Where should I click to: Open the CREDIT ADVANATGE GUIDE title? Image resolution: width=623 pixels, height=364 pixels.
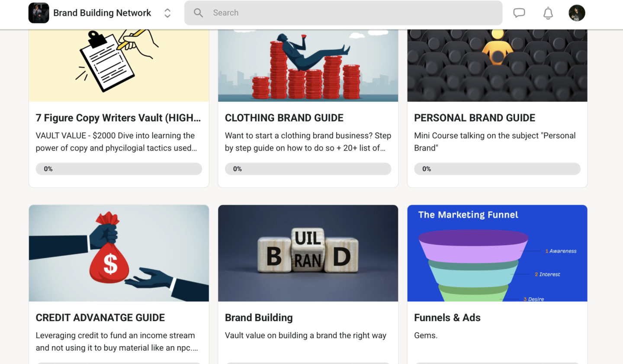100,318
